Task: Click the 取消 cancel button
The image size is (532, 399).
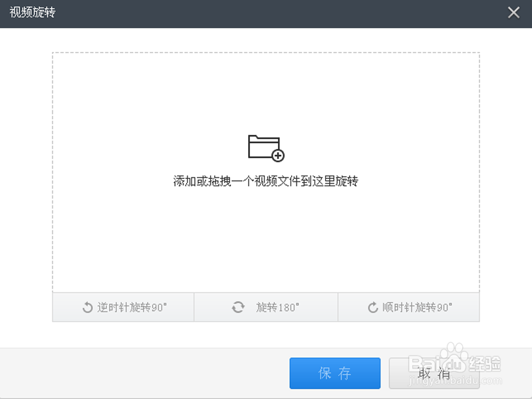Action: coord(434,373)
